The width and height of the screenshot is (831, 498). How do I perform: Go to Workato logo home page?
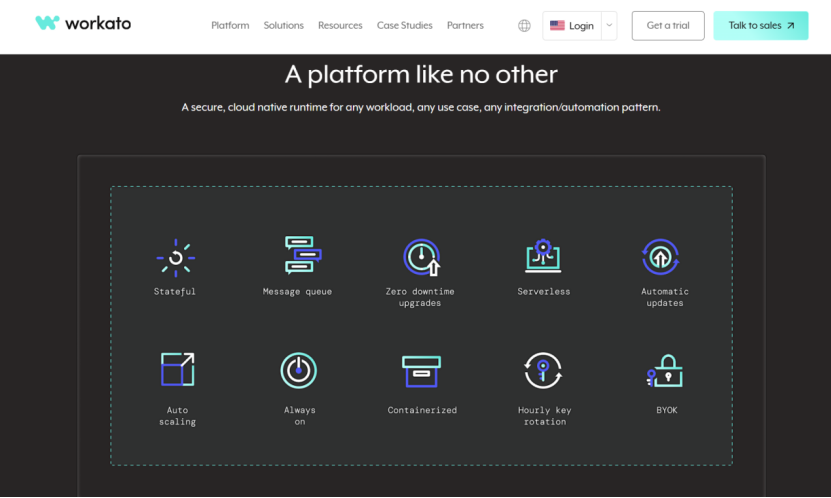(x=83, y=24)
